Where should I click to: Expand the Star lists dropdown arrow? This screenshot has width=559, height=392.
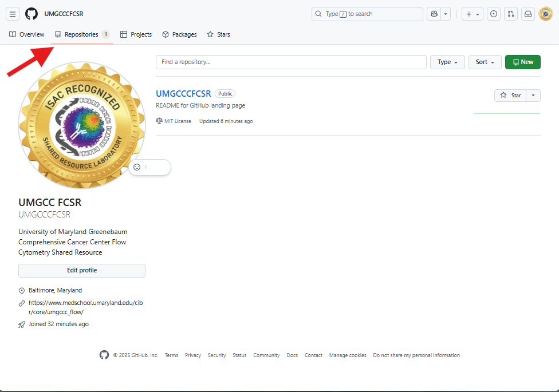(533, 95)
